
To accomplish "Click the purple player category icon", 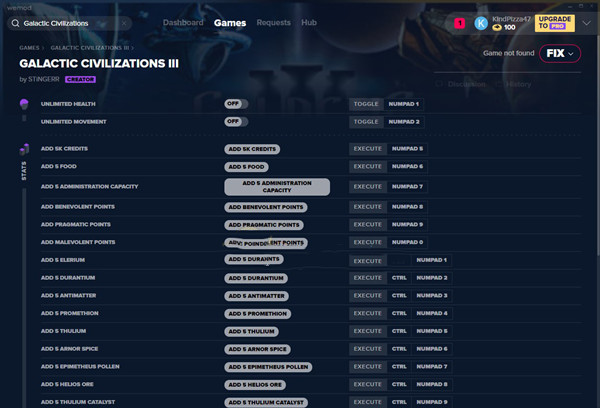I will pyautogui.click(x=23, y=104).
